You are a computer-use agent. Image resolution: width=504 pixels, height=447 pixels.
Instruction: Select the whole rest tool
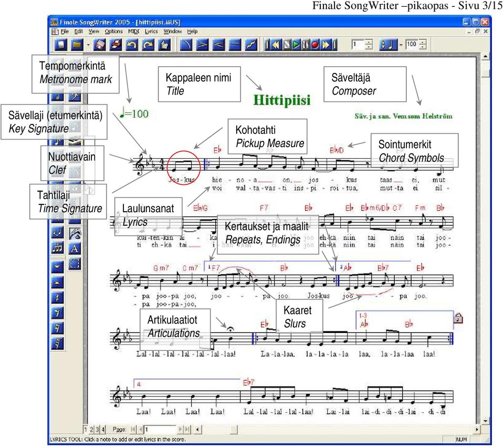click(58, 266)
